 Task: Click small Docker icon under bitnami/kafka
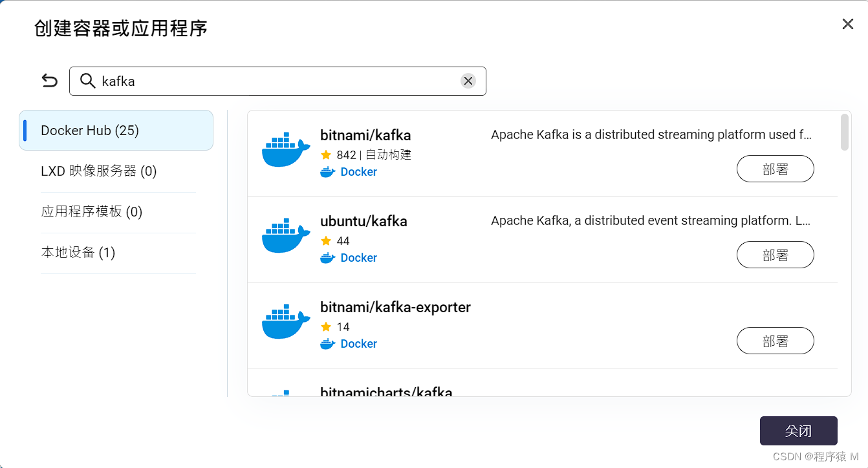[328, 172]
